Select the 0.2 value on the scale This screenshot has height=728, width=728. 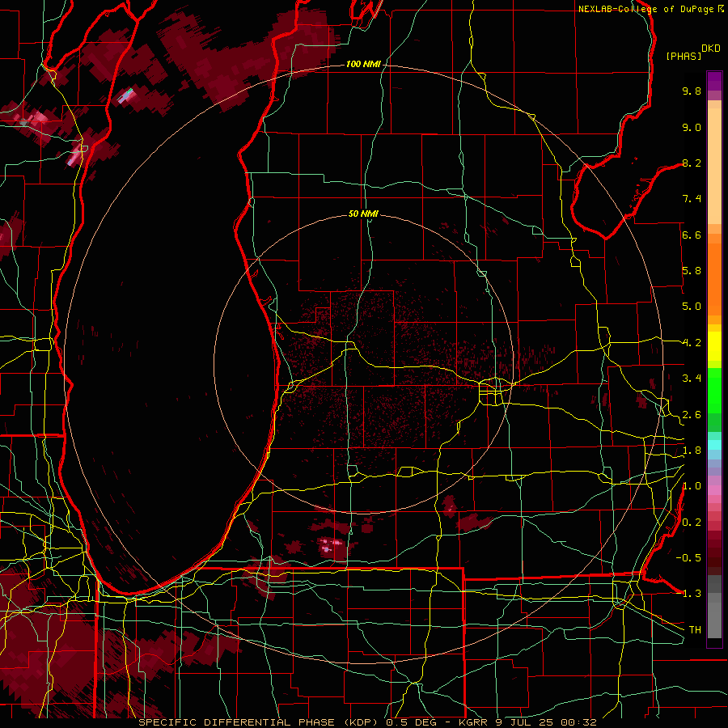tap(692, 523)
